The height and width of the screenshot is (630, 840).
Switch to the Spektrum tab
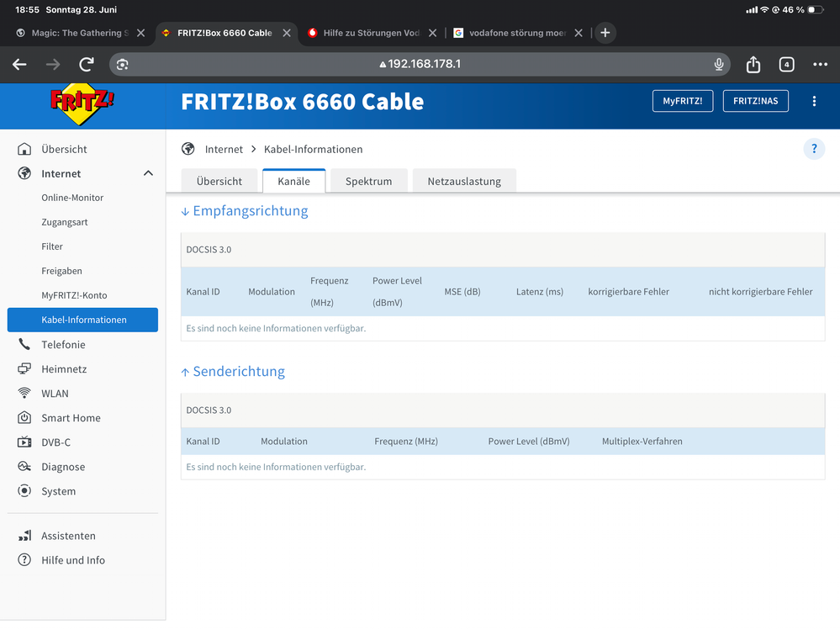click(368, 181)
